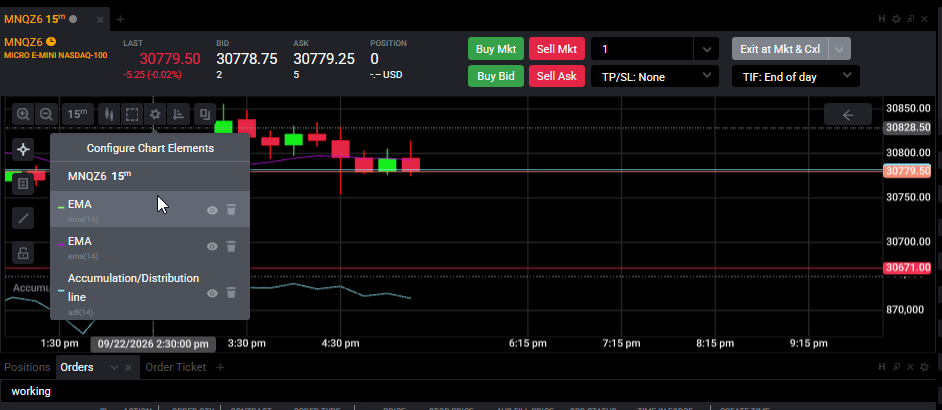Click the cyan Accumulation/Distribution color marker
This screenshot has height=410, width=942.
point(61,290)
